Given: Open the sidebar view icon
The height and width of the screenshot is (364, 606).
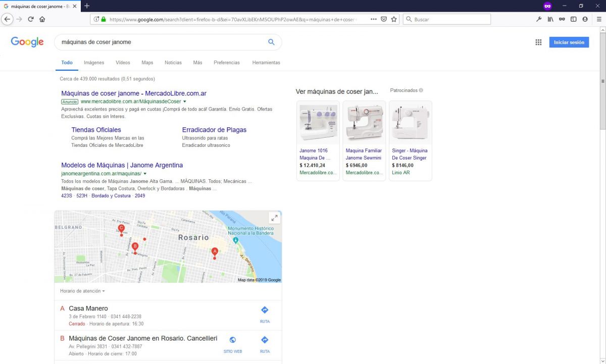Looking at the screenshot, I should [x=573, y=19].
